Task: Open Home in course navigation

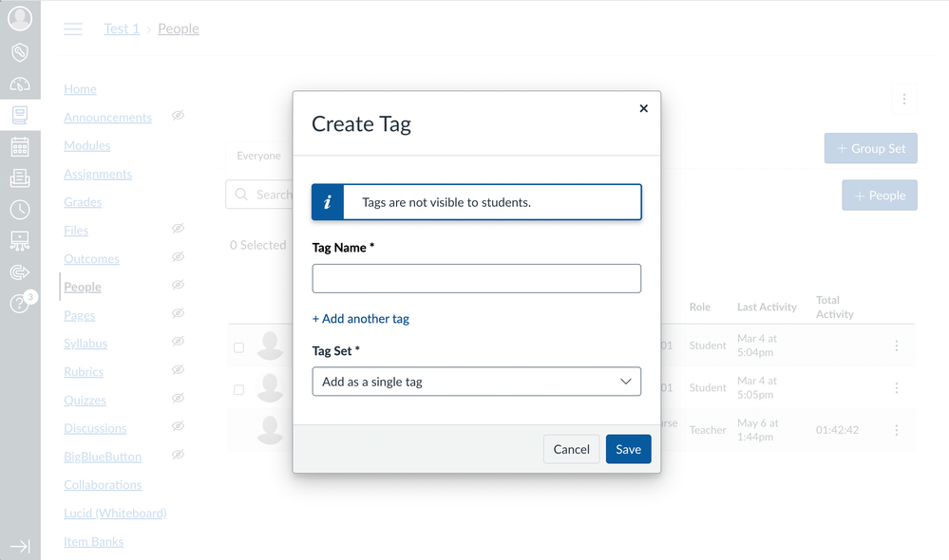Action: point(80,89)
